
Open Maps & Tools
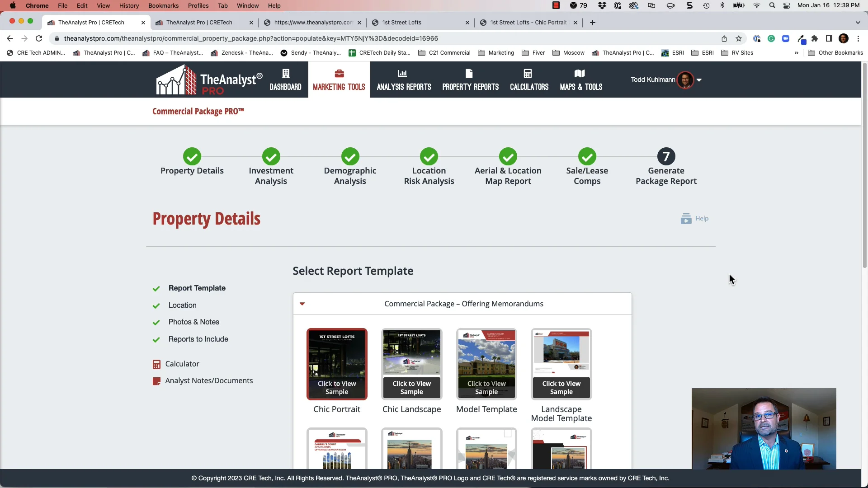[x=581, y=80]
